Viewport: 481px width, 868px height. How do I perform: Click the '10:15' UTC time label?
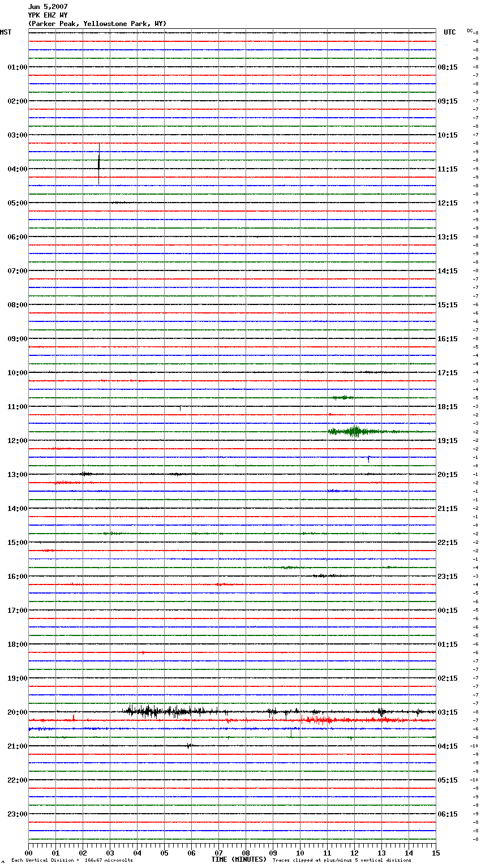click(448, 135)
